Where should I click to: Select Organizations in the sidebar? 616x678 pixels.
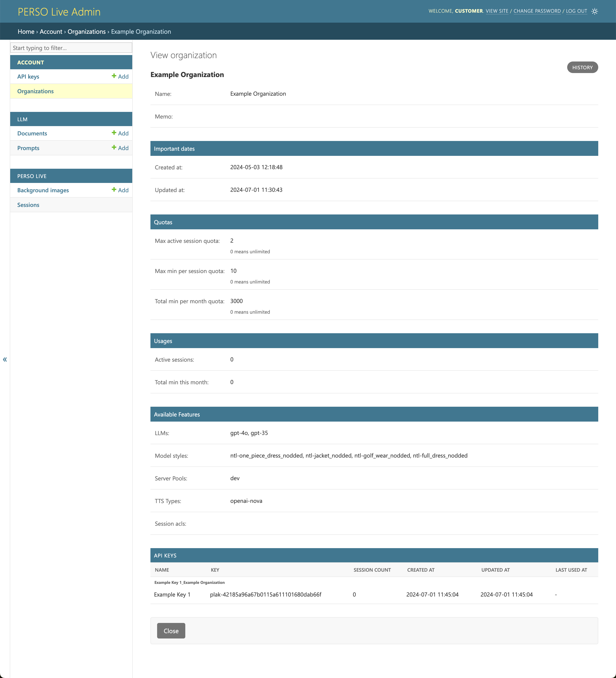35,91
